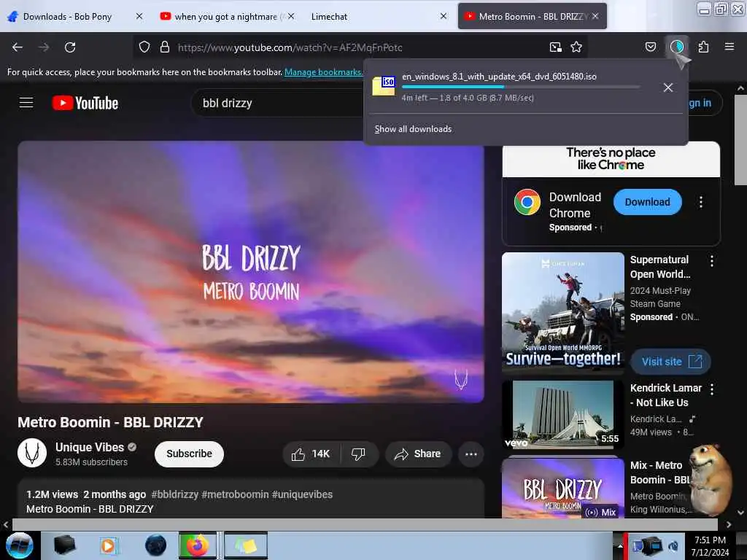Click the #bbldrizzy hashtag
This screenshot has height=560, width=747.
tap(174, 495)
